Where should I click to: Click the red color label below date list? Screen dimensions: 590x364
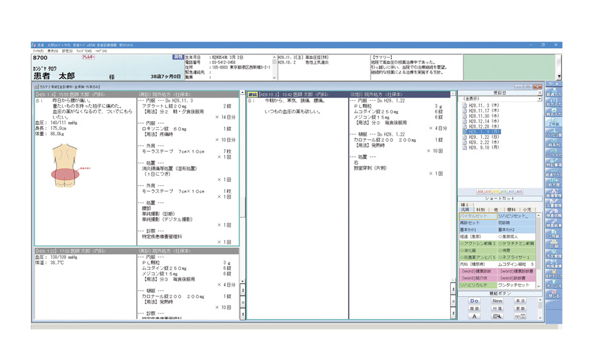point(482,191)
